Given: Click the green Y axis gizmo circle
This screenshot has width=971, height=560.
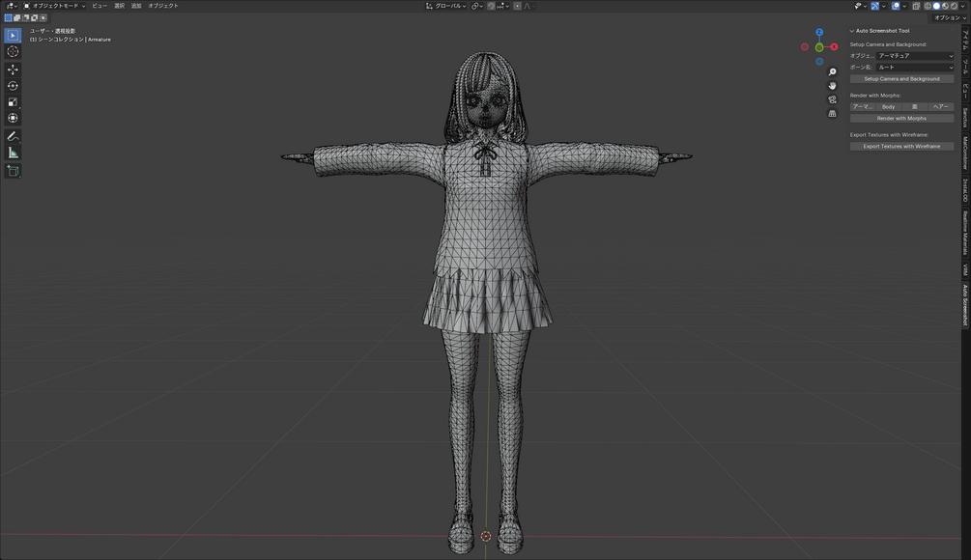Looking at the screenshot, I should (819, 47).
